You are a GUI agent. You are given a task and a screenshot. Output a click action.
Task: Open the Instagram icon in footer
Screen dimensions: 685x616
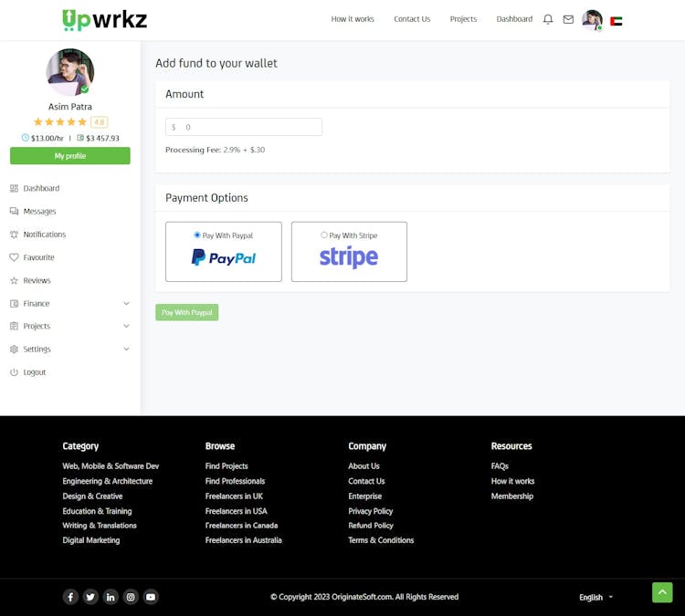[x=131, y=597]
